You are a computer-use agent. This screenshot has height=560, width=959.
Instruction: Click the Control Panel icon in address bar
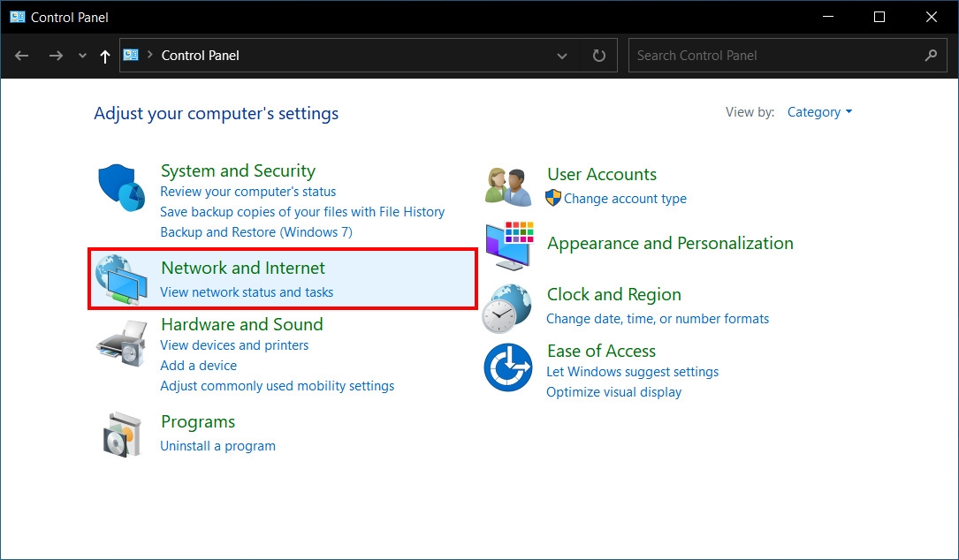pos(131,55)
